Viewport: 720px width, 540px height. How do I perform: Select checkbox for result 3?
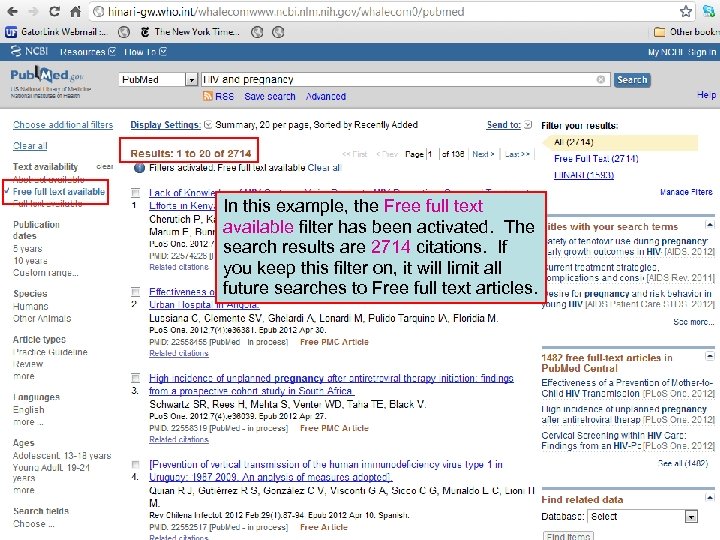(x=135, y=378)
